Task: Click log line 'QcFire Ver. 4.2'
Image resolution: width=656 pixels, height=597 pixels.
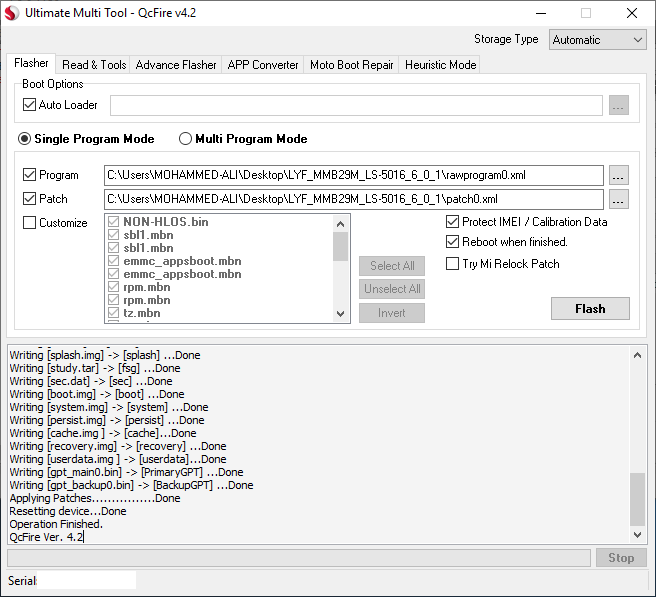Action: tap(46, 537)
